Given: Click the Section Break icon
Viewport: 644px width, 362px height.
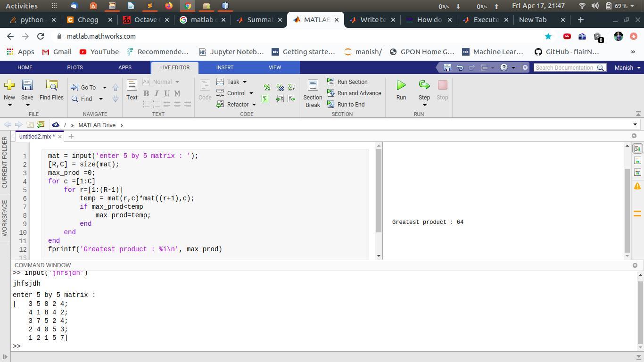Looking at the screenshot, I should click(313, 85).
